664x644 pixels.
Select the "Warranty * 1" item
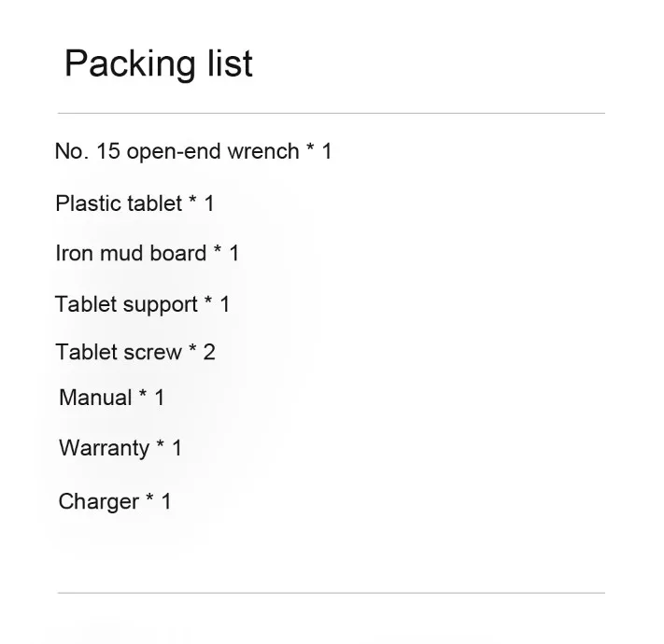tap(120, 448)
